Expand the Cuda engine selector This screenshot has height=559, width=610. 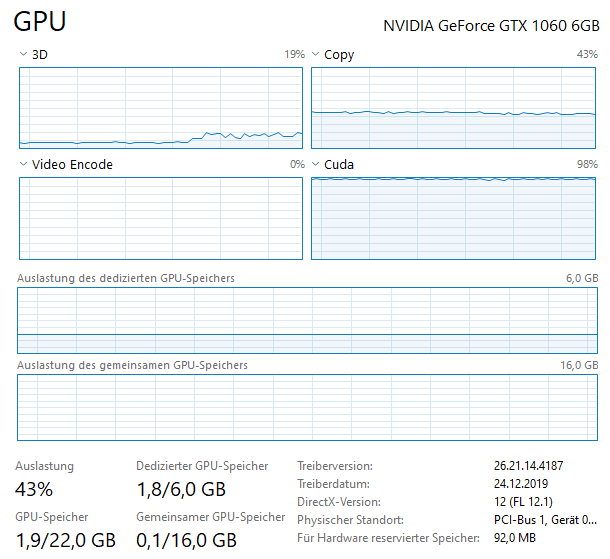(316, 164)
